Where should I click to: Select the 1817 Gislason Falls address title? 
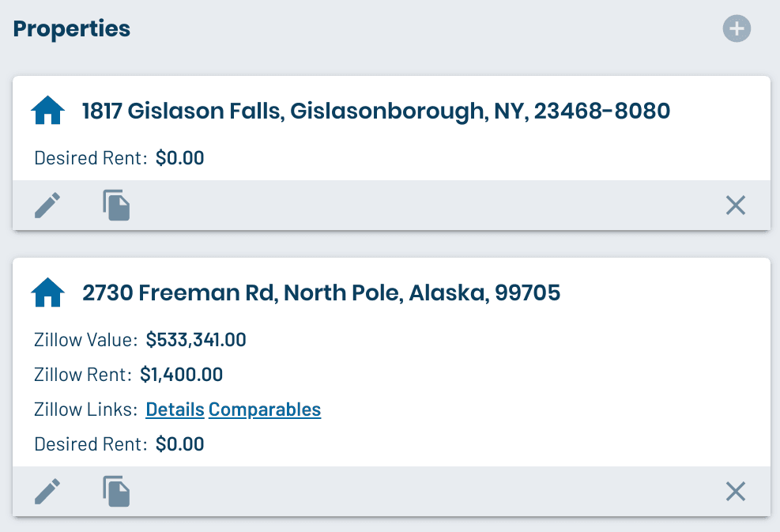(375, 111)
